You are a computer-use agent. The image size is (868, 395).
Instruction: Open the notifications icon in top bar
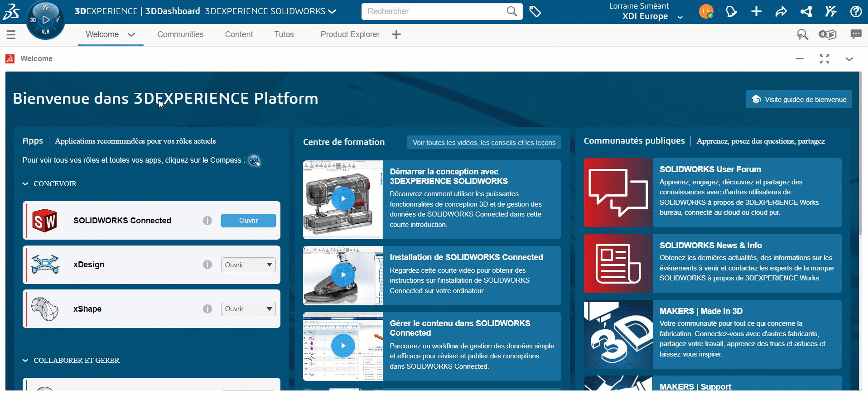pos(731,12)
